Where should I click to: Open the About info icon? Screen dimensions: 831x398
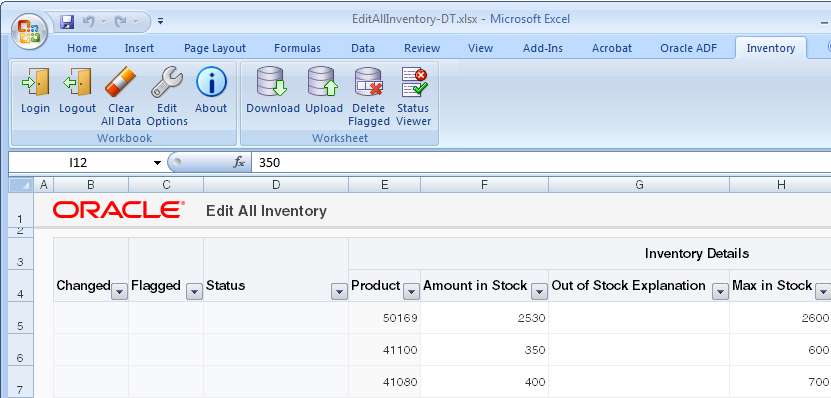tap(211, 83)
